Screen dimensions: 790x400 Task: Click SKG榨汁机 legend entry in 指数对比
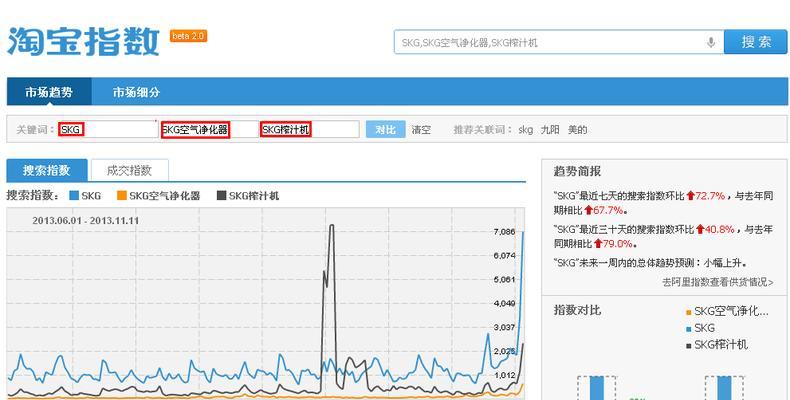pos(717,345)
